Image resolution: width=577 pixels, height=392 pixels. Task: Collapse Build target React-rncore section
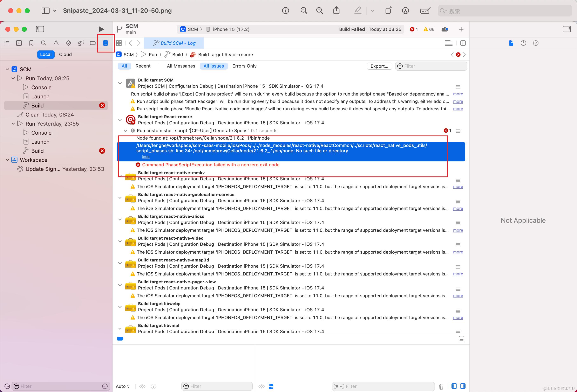(120, 120)
